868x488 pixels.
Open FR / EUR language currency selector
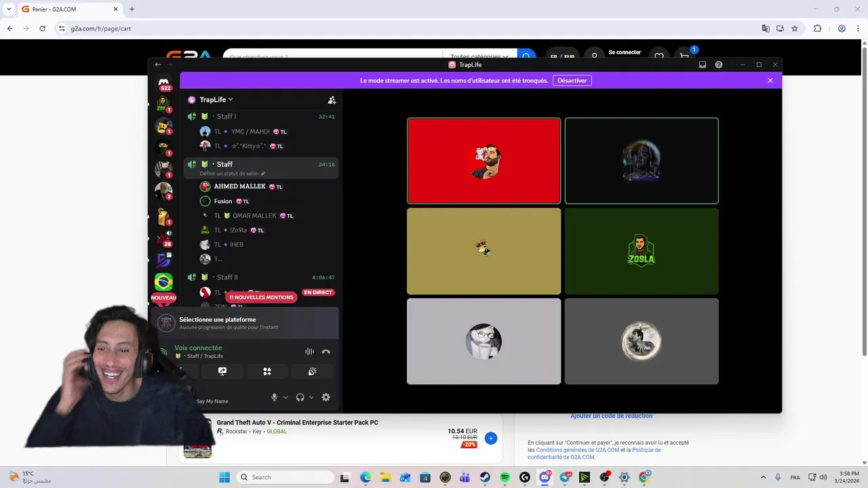(x=563, y=56)
